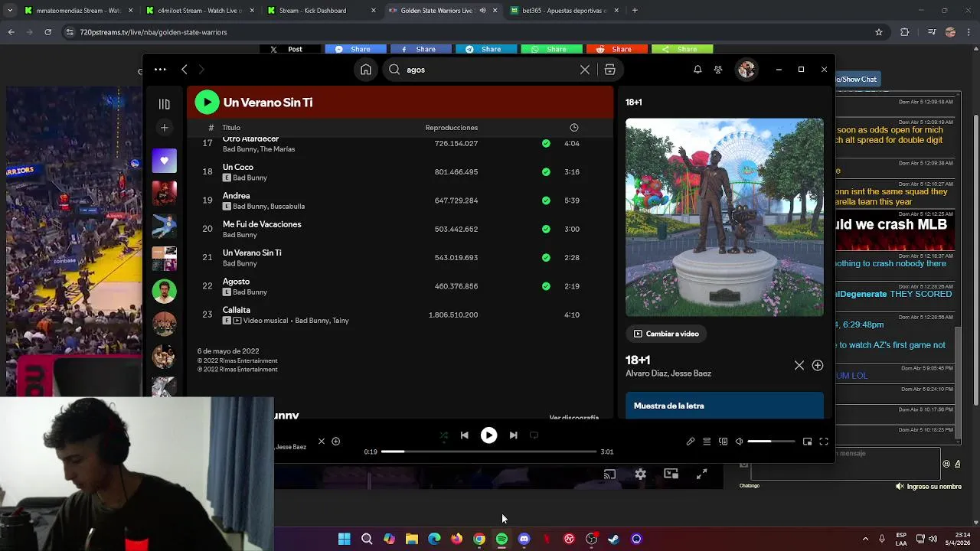This screenshot has width=980, height=551.
Task: Open Spotify notifications bell
Action: 697,70
